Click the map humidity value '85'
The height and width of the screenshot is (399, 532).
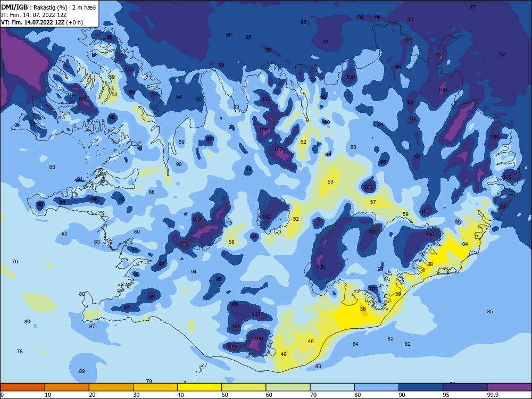[490, 311]
